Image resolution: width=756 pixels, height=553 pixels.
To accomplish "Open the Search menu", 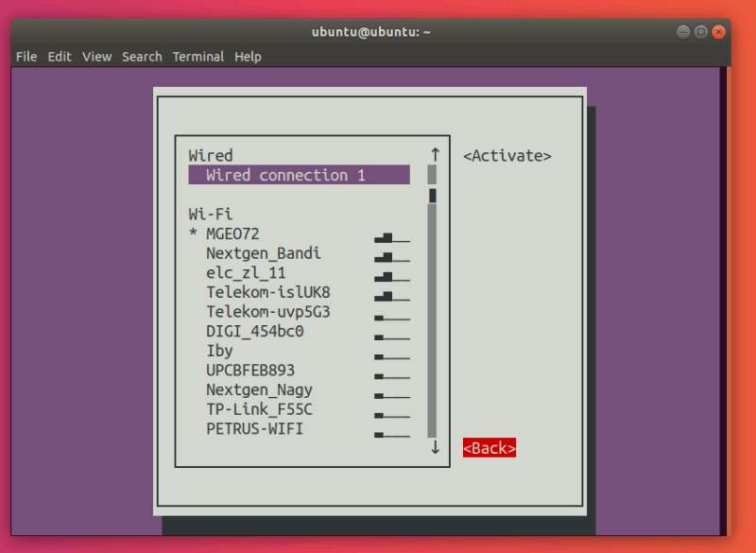I will (142, 57).
